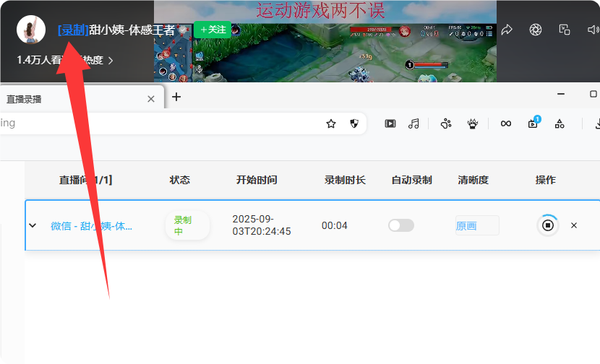
Task: Expand the 微信 - 甜小姨 recording row
Action: point(33,225)
